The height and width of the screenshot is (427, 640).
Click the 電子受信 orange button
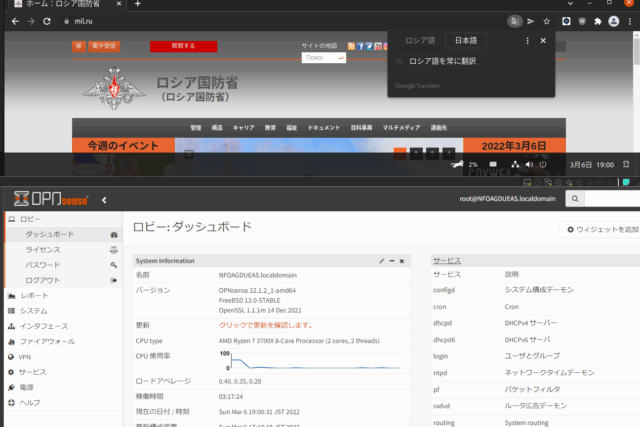point(104,46)
